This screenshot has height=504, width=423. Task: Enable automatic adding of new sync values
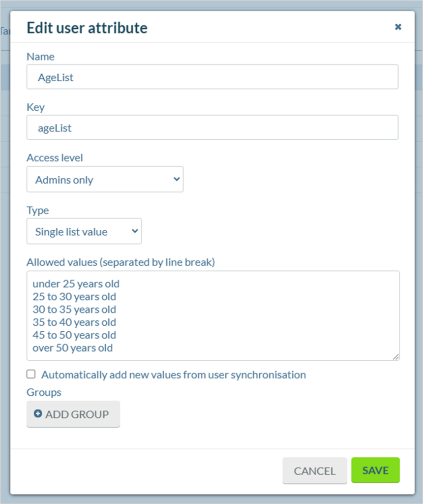[31, 374]
